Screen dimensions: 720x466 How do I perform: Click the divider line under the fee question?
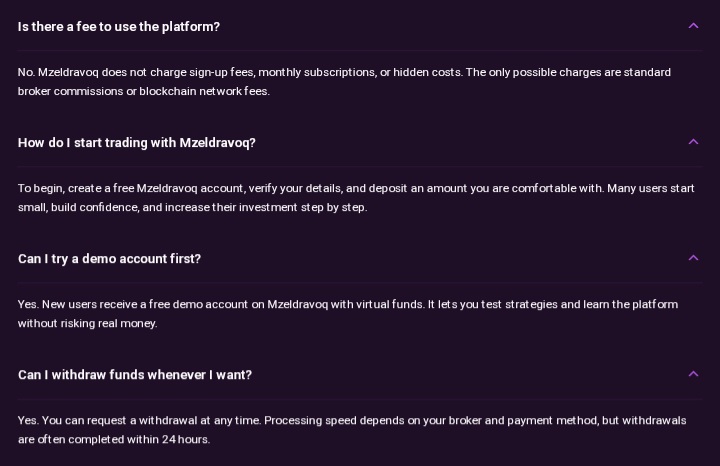click(360, 50)
